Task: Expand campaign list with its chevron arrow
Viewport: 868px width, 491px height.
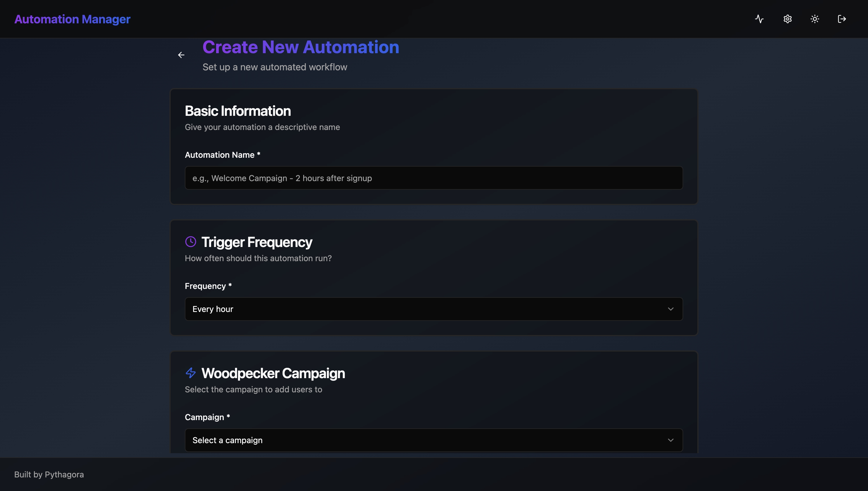Action: click(x=670, y=440)
